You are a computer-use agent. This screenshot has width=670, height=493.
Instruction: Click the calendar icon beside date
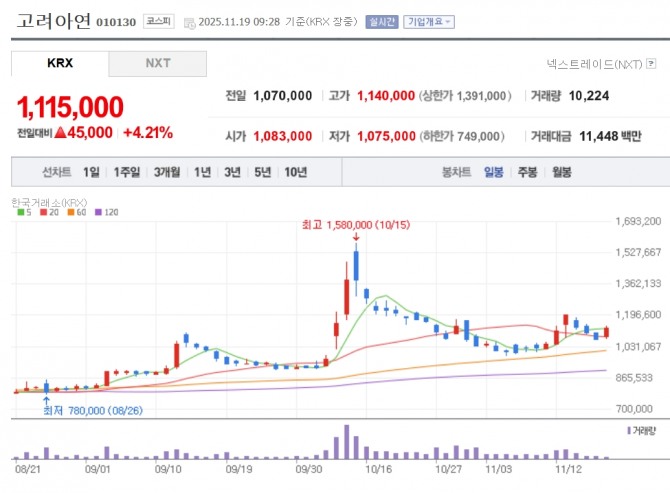pos(189,23)
